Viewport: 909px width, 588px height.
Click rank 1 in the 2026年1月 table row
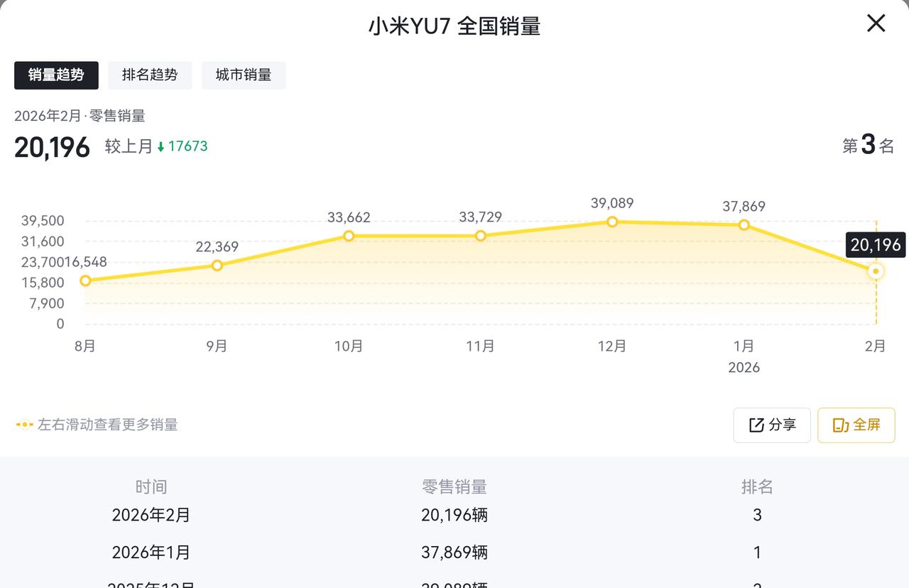(757, 552)
